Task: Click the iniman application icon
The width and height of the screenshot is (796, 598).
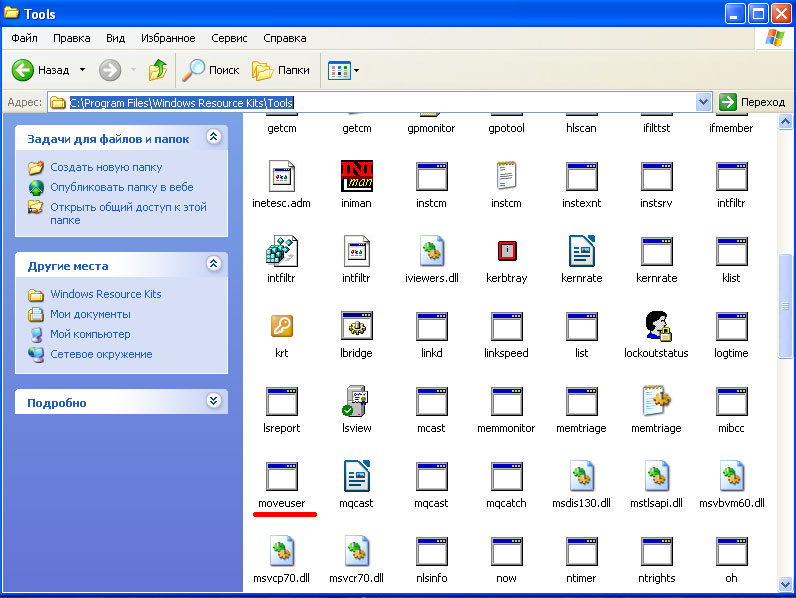Action: 357,176
